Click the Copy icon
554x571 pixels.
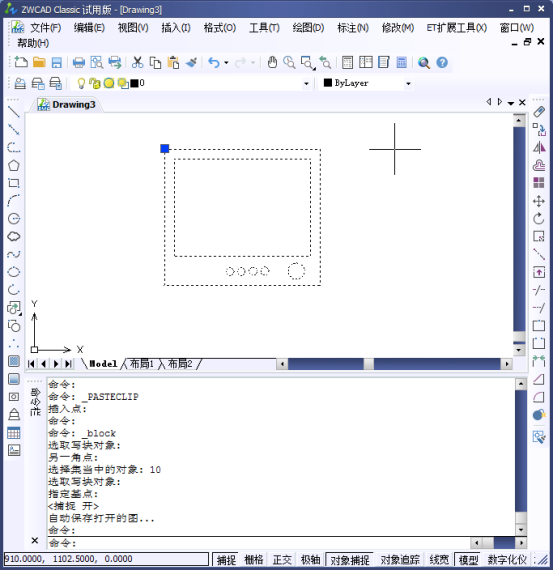click(156, 62)
